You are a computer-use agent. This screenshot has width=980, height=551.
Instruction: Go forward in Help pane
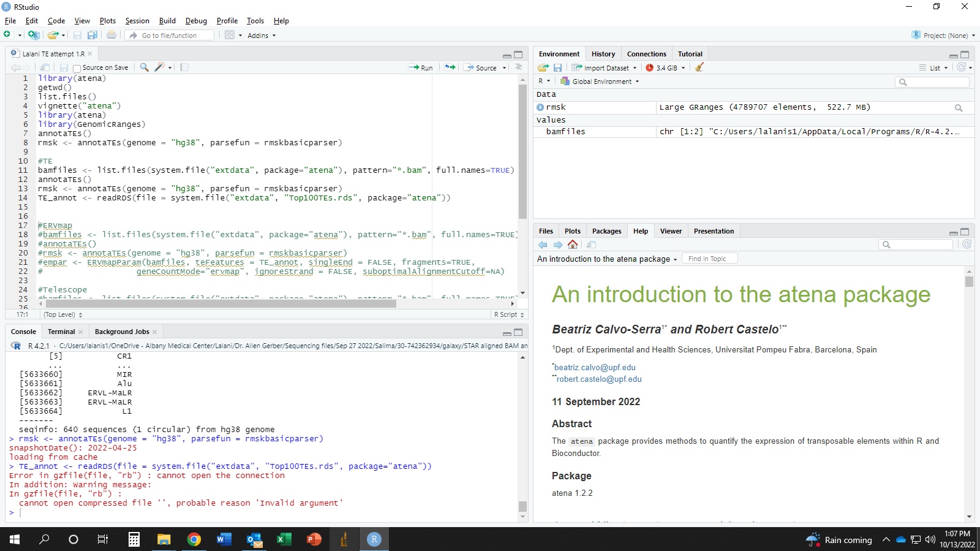(558, 245)
